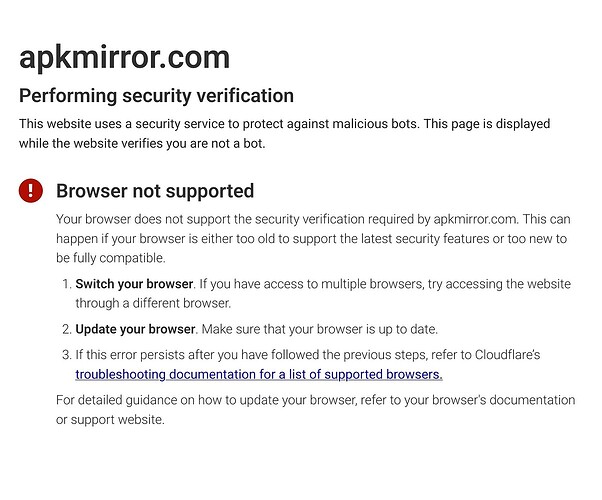Click list number 2 marker

(x=67, y=329)
